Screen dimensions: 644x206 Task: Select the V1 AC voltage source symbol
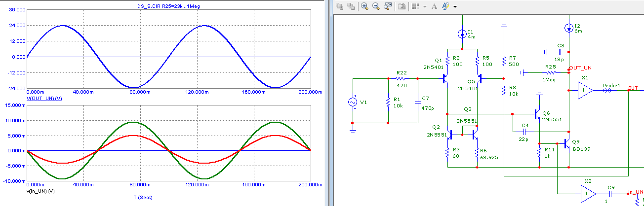click(353, 102)
